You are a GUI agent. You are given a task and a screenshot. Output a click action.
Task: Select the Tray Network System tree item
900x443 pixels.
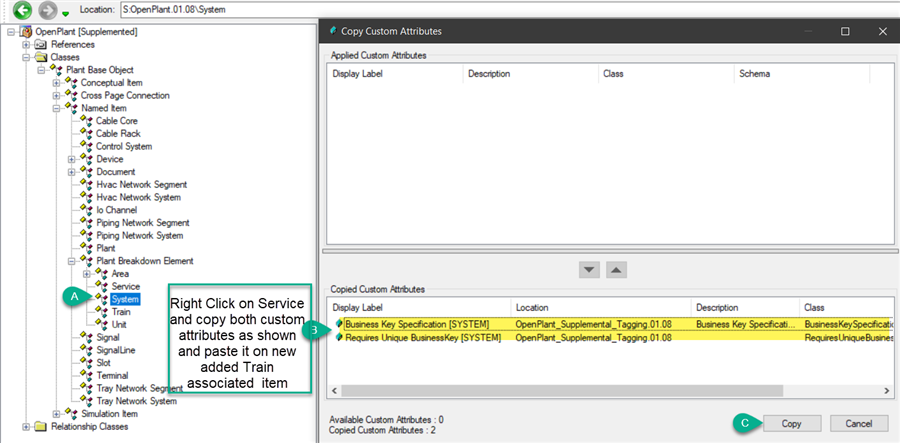click(x=136, y=401)
